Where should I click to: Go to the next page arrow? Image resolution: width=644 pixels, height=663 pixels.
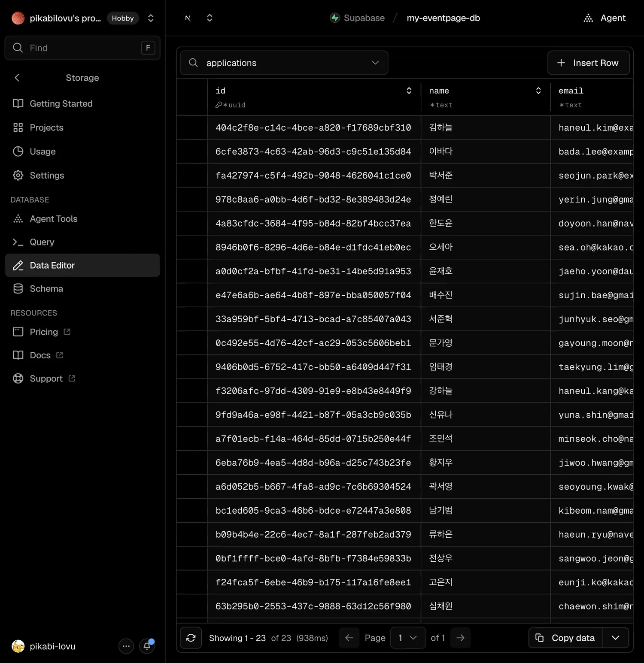[460, 638]
